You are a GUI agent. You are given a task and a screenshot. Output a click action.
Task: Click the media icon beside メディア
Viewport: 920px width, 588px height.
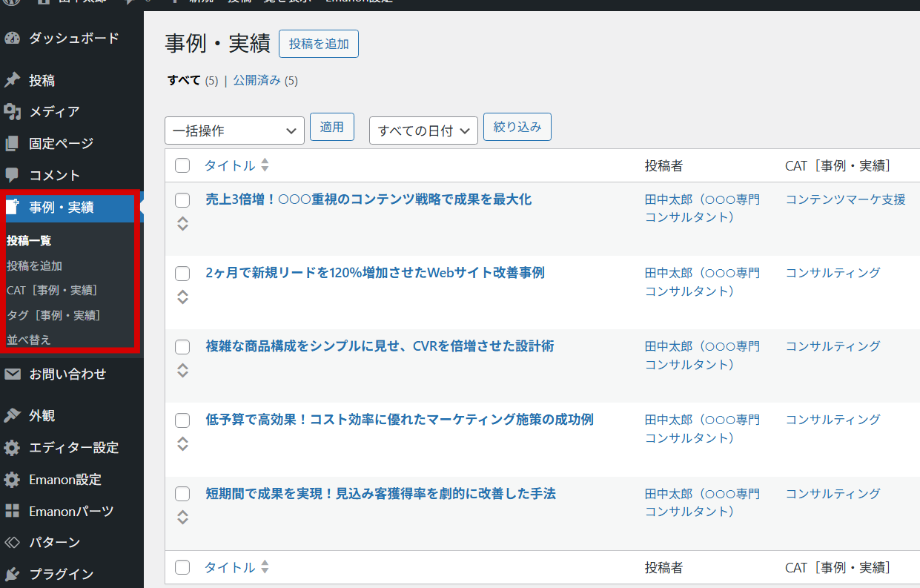12,112
